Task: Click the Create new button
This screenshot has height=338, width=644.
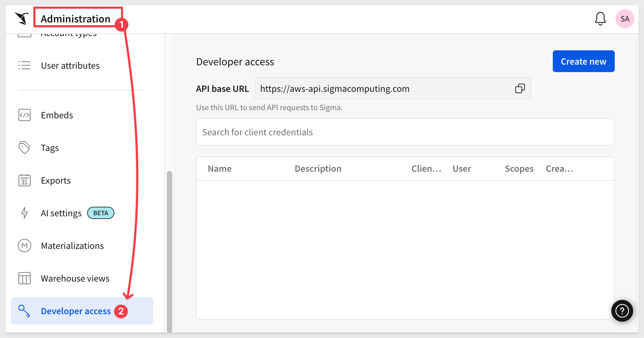Action: click(583, 62)
